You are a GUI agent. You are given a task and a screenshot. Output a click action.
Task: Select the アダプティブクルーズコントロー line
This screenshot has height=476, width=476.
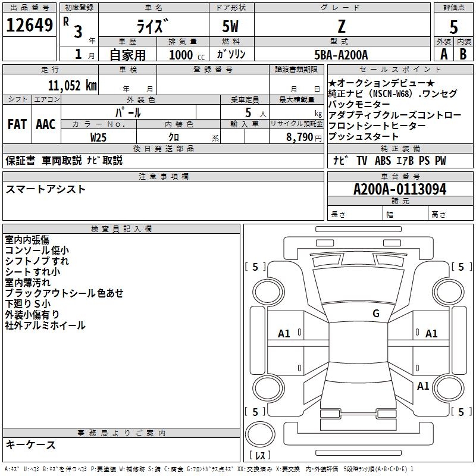pos(394,115)
